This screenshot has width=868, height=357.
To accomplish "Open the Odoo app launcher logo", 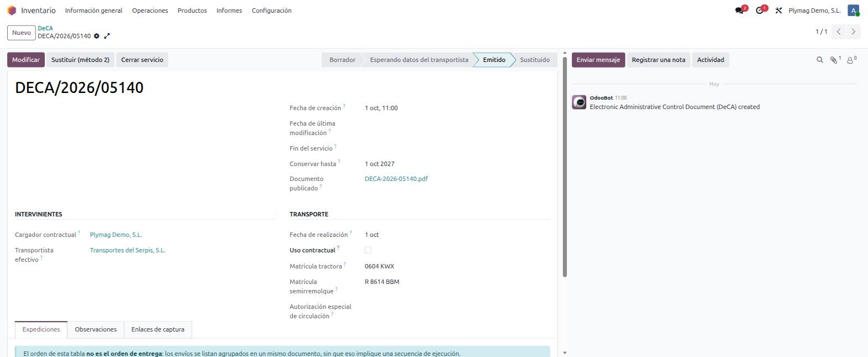I will click(12, 11).
